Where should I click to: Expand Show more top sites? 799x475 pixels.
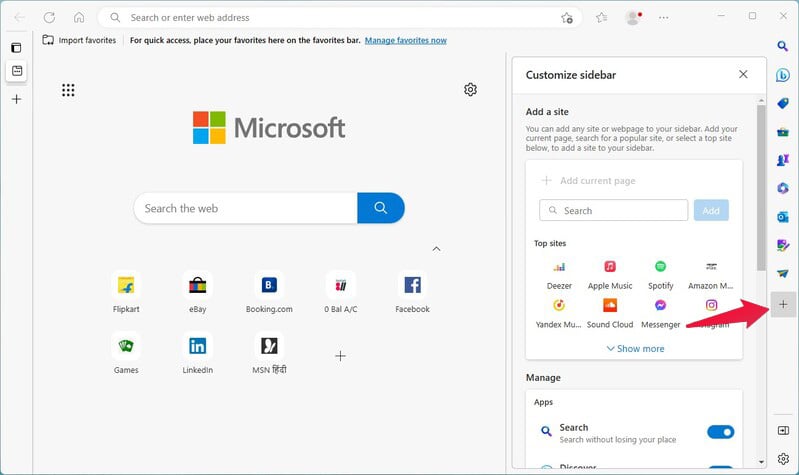(635, 349)
